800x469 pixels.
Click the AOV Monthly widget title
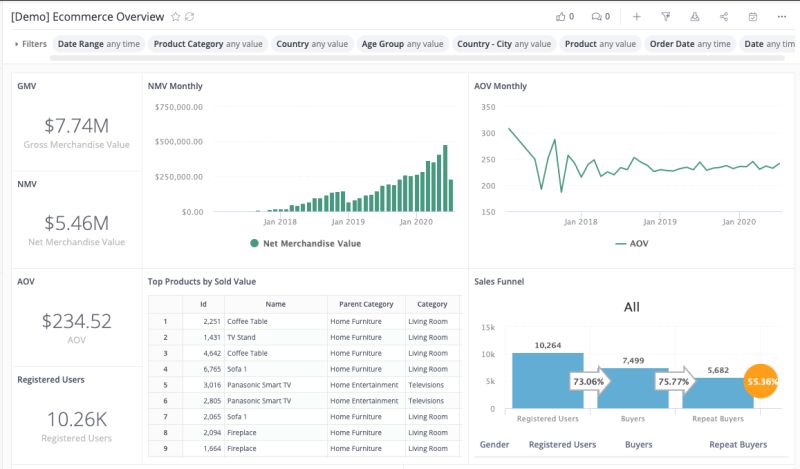point(501,86)
